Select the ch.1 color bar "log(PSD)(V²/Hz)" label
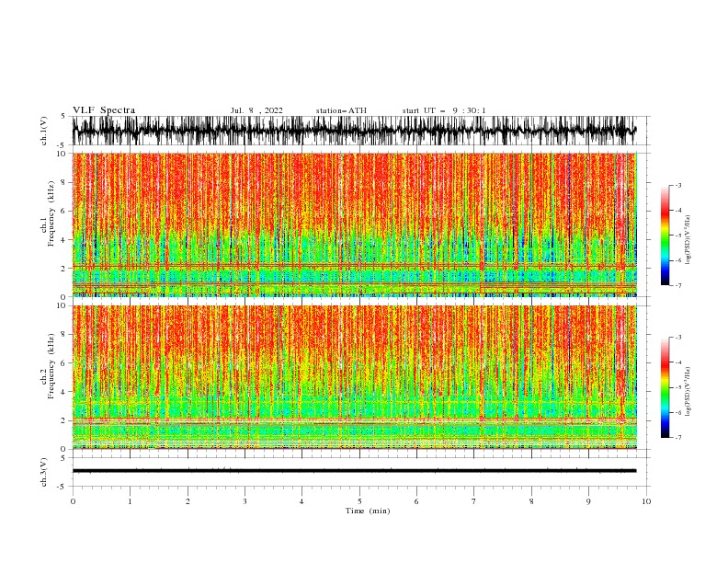 pos(688,240)
